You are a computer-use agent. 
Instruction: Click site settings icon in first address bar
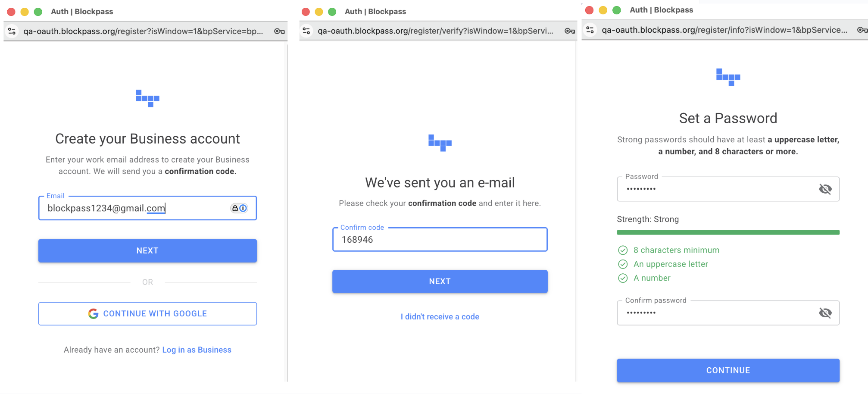(x=12, y=31)
